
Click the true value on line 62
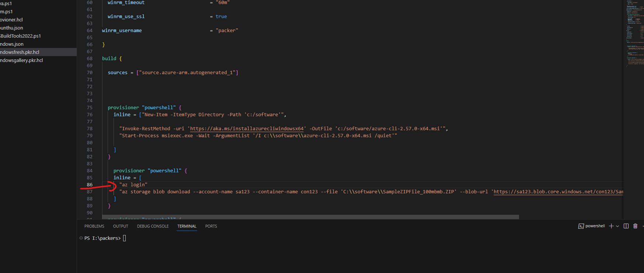pos(221,17)
